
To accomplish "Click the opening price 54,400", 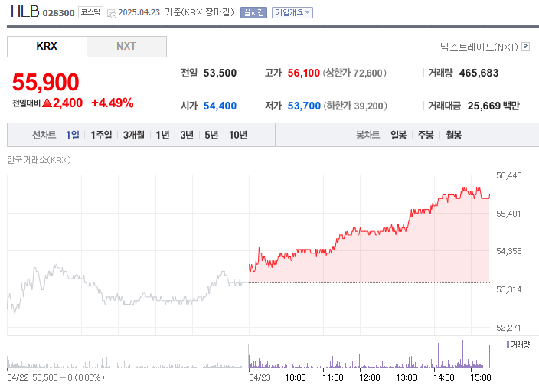I will tap(220, 106).
